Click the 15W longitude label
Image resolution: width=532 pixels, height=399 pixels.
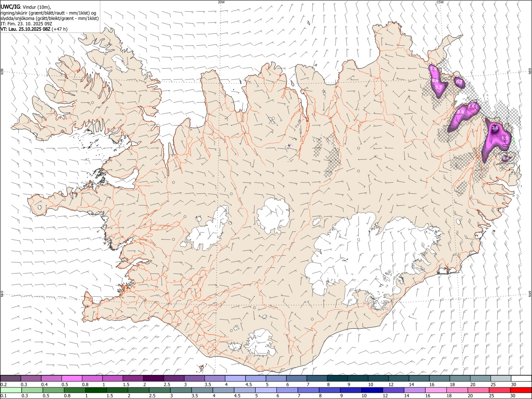pos(440,2)
